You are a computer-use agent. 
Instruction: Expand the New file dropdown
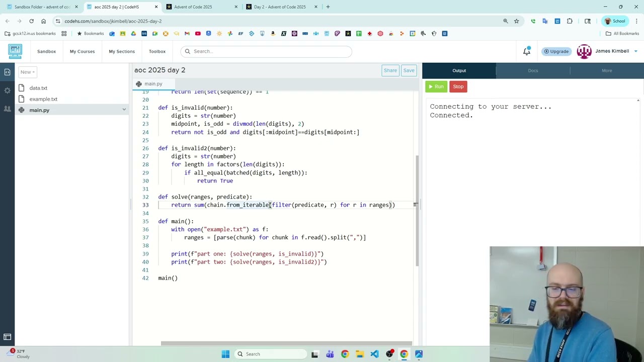pyautogui.click(x=28, y=72)
